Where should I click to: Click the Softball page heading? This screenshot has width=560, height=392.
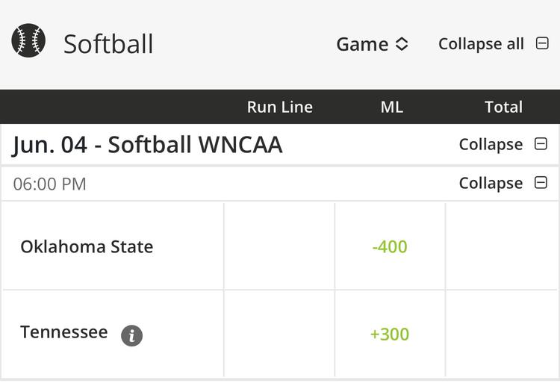click(x=108, y=44)
